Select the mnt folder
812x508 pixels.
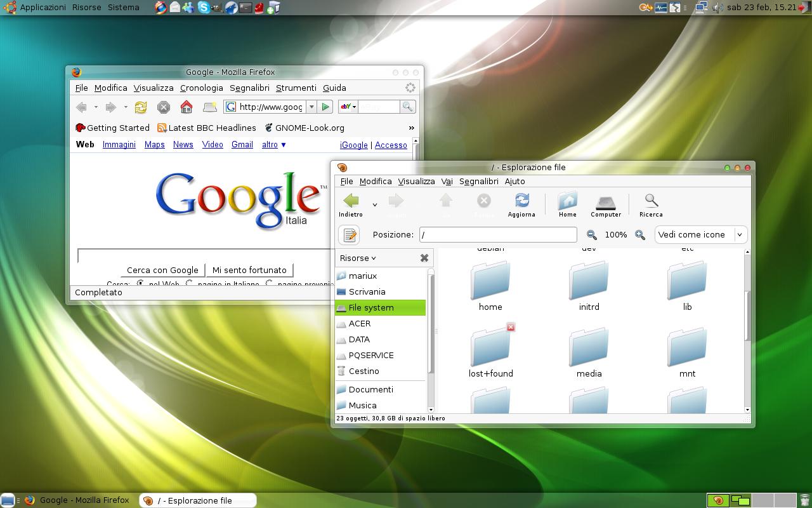click(x=687, y=347)
